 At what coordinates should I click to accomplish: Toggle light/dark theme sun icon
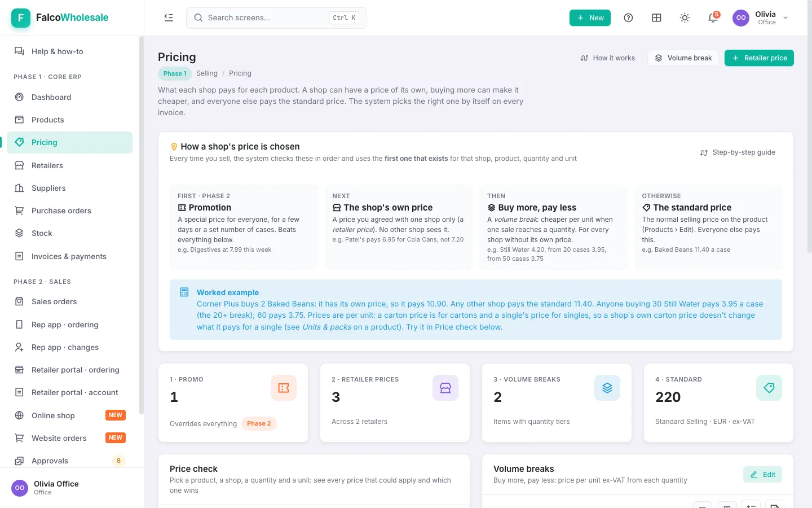click(685, 18)
